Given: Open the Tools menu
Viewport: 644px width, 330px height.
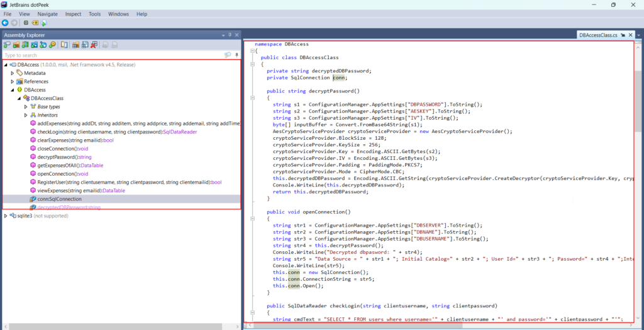Looking at the screenshot, I should (x=94, y=13).
